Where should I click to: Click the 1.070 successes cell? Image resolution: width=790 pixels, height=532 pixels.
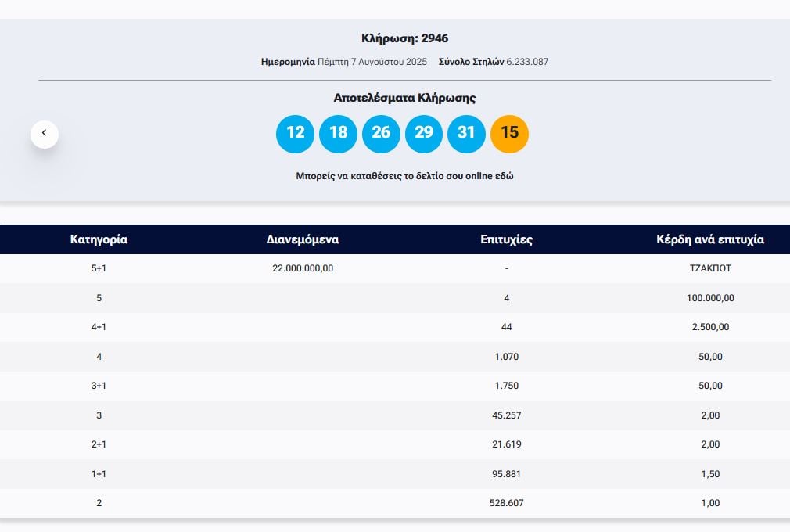506,357
